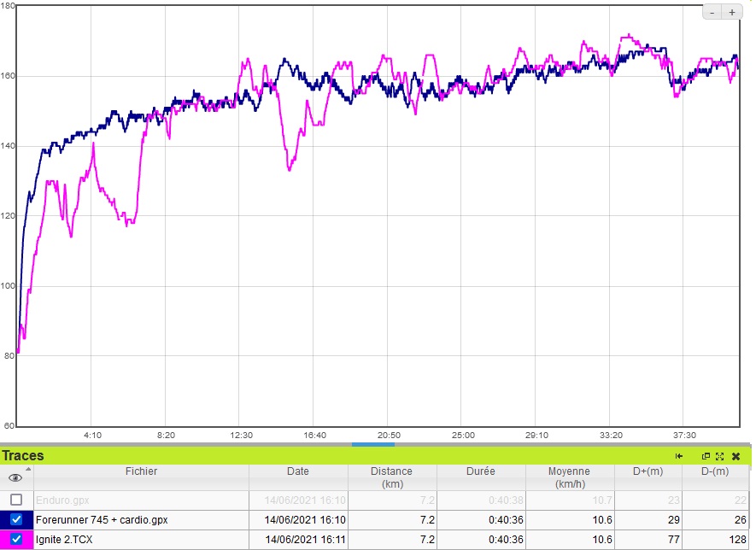Detach the Traces panel into a window
The image size is (756, 550).
(706, 456)
